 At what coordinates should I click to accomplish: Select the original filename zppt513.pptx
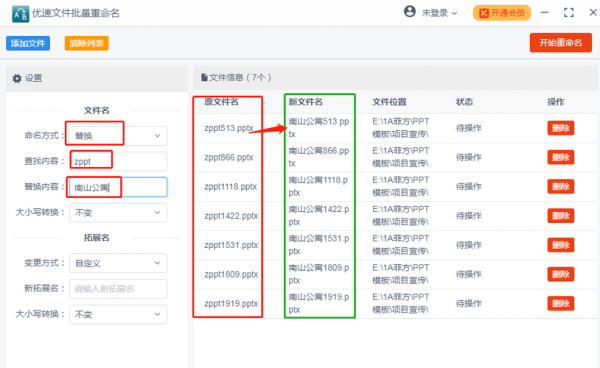point(229,128)
